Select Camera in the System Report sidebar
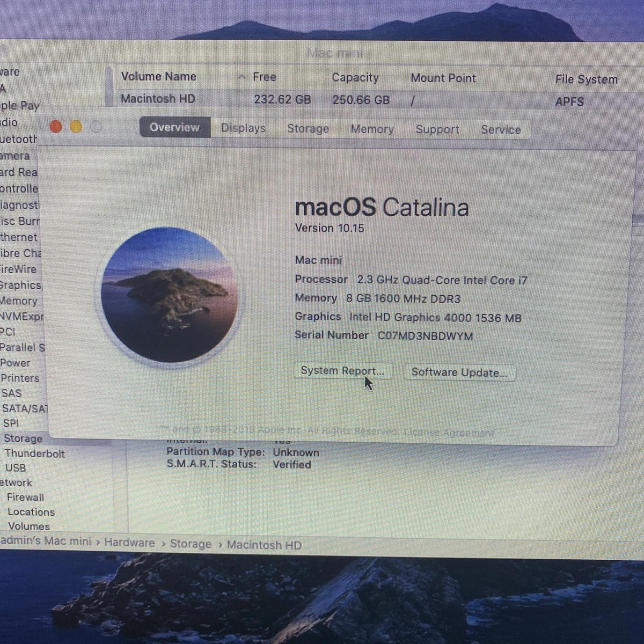The height and width of the screenshot is (644, 644). click(x=15, y=156)
